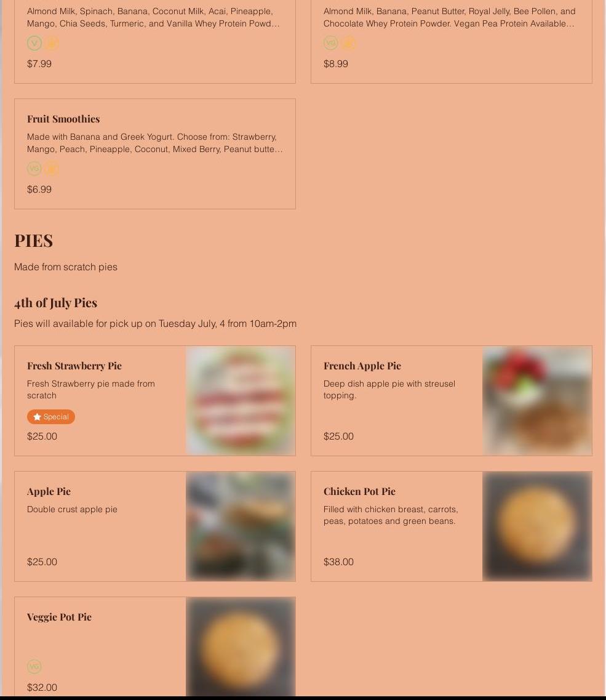This screenshot has height=700, width=606.
Task: Click the gluten-free icon under Fruit Smoothies
Action: pyautogui.click(x=52, y=169)
